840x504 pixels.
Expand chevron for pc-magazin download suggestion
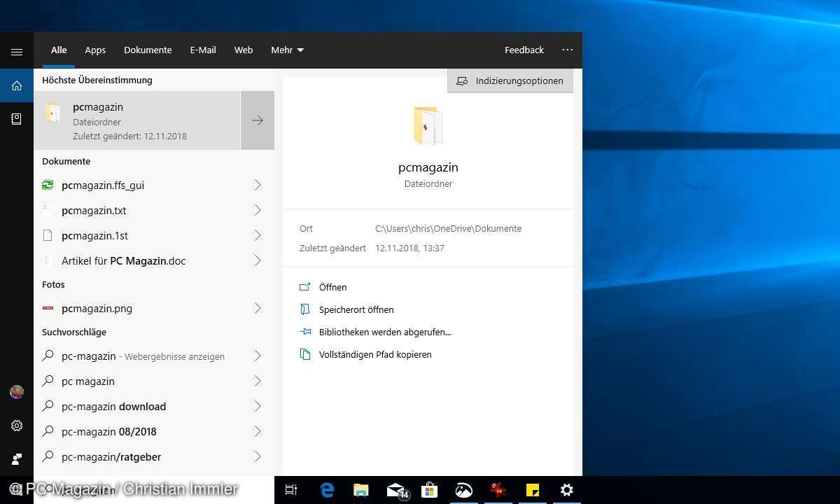coord(258,406)
